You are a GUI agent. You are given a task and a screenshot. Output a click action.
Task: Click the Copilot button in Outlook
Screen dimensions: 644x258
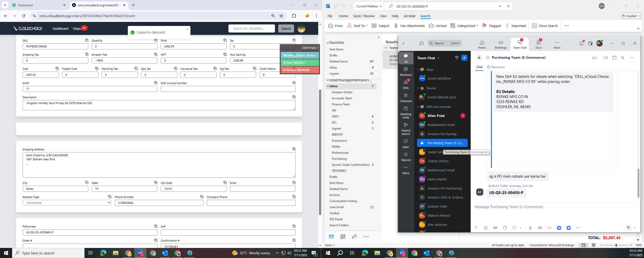(631, 16)
